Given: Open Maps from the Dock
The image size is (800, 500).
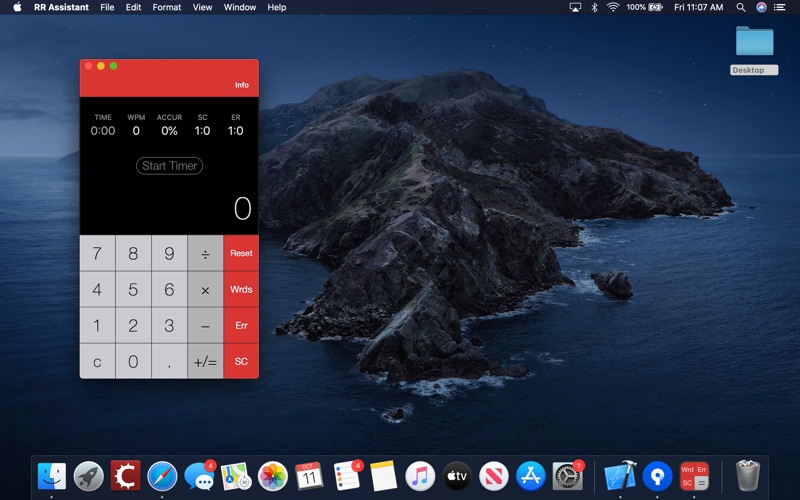Looking at the screenshot, I should [x=236, y=476].
